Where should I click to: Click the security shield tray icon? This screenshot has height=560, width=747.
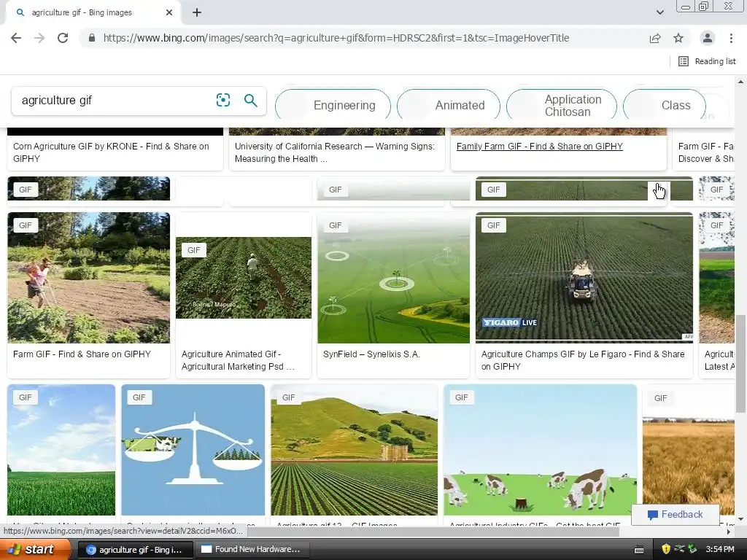tap(665, 549)
